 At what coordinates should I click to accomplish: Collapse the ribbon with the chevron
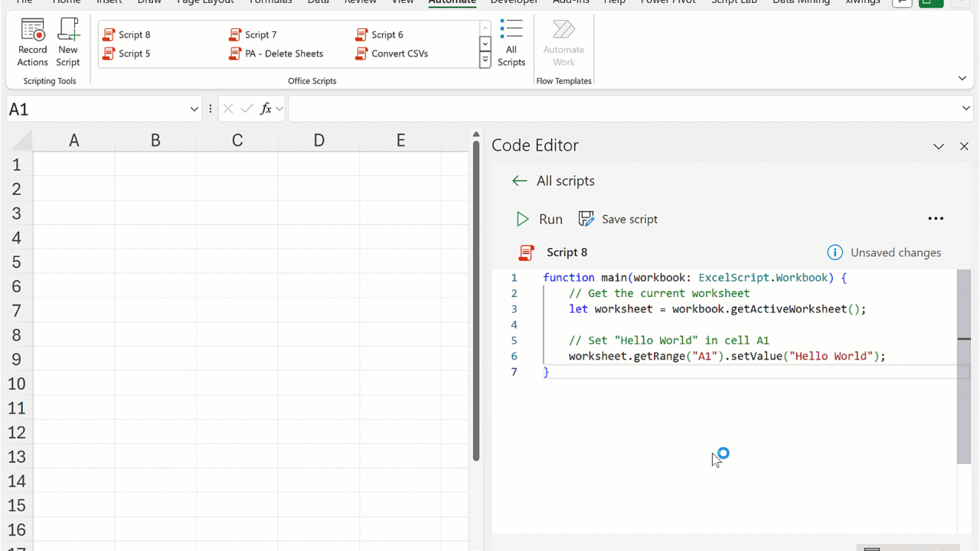coord(962,78)
